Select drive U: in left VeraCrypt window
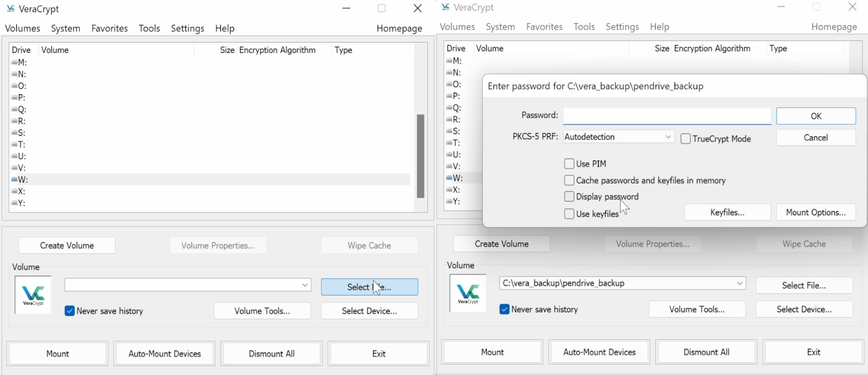The image size is (868, 375). (x=19, y=156)
